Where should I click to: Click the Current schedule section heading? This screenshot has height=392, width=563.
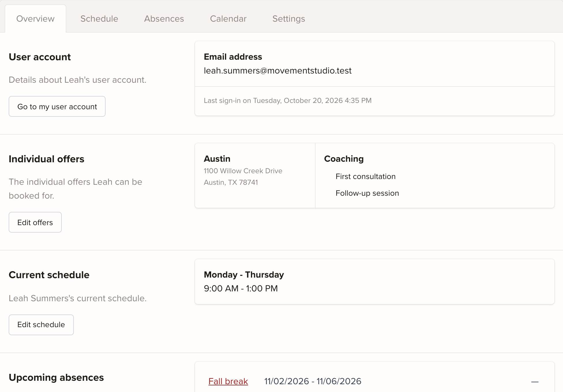(49, 275)
